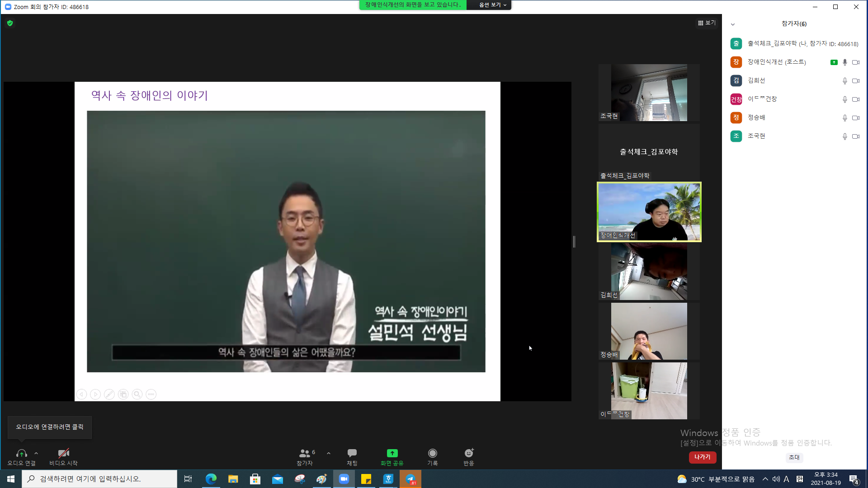Open Mail app from taskbar
Viewport: 868px width, 488px height.
click(x=278, y=479)
